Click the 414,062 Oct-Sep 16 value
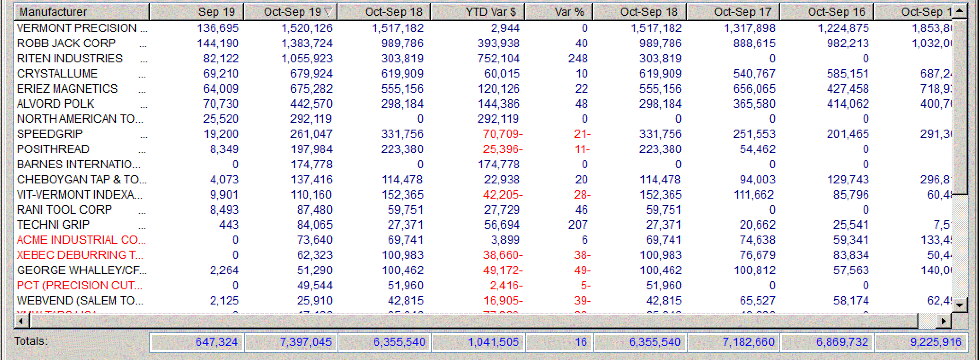The width and height of the screenshot is (980, 360). (x=848, y=104)
